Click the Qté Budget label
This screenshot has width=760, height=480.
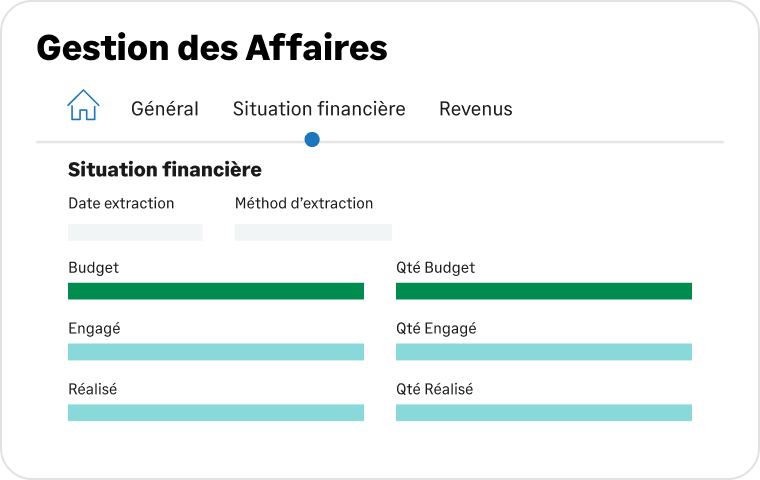click(x=435, y=268)
